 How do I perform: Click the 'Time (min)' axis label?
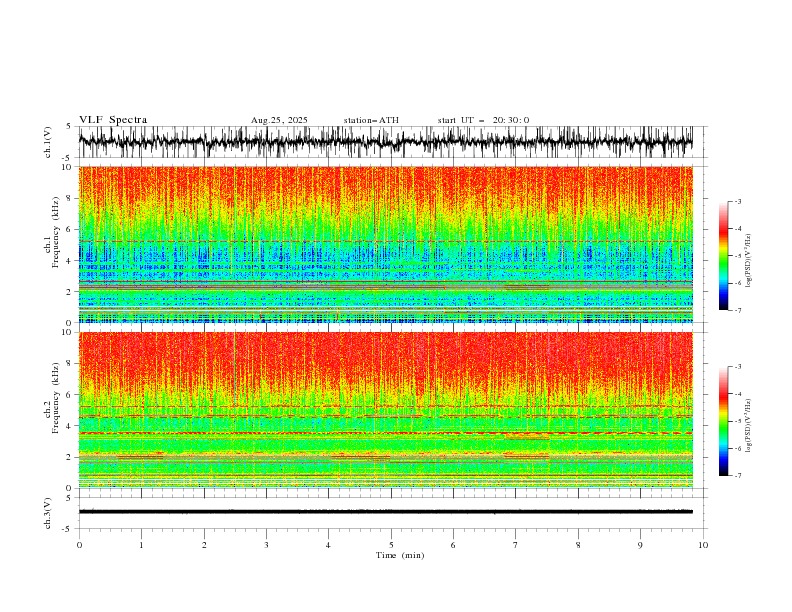400,555
